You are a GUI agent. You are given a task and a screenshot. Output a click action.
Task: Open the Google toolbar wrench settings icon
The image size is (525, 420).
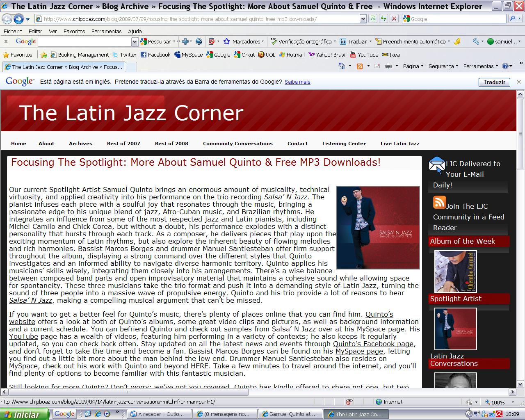(476, 41)
